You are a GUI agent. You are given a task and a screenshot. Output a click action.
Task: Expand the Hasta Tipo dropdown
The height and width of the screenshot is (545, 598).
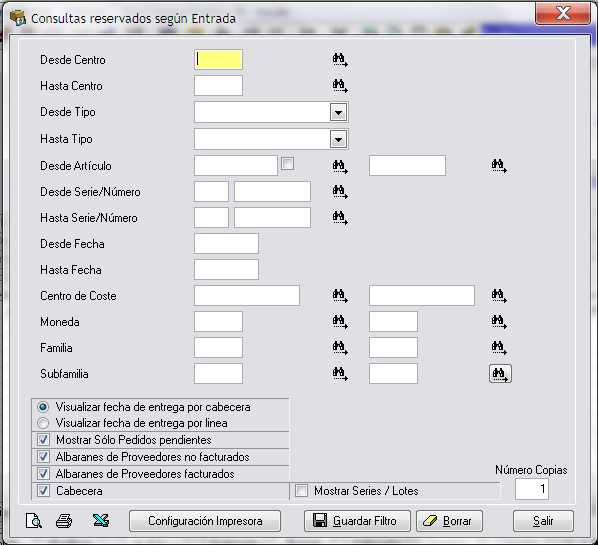[338, 139]
